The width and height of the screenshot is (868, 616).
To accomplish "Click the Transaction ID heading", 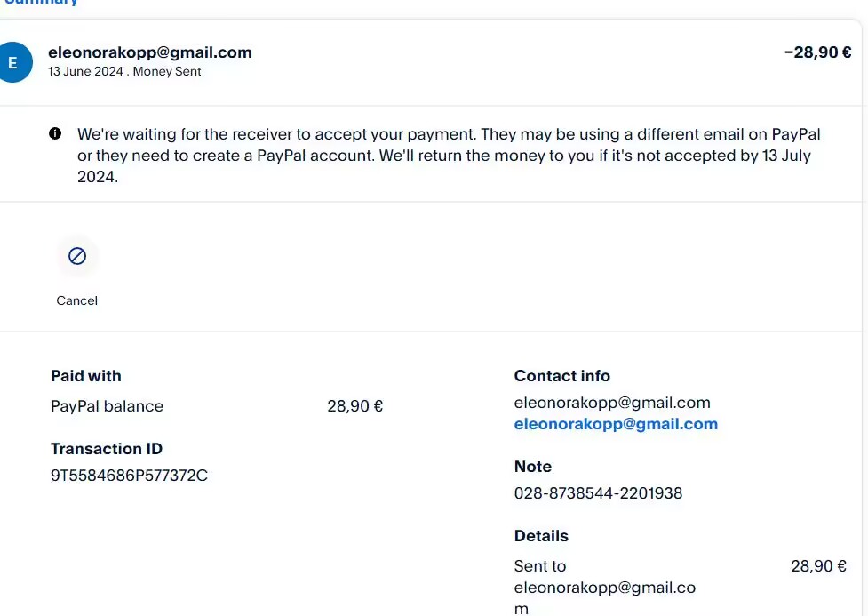I will pyautogui.click(x=107, y=449).
